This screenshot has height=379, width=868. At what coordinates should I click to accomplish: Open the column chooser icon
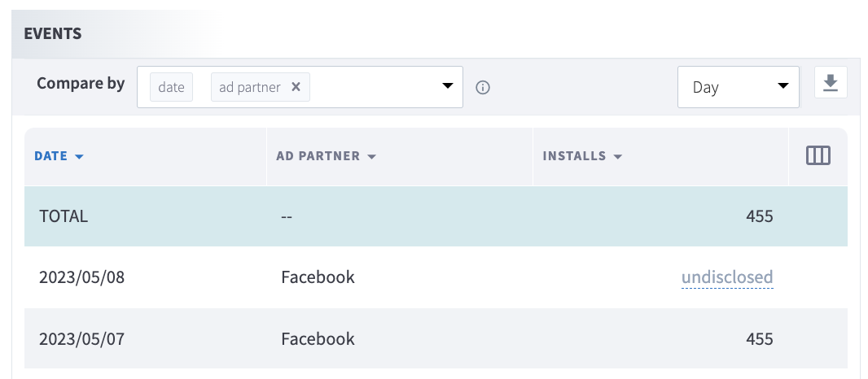pos(818,156)
